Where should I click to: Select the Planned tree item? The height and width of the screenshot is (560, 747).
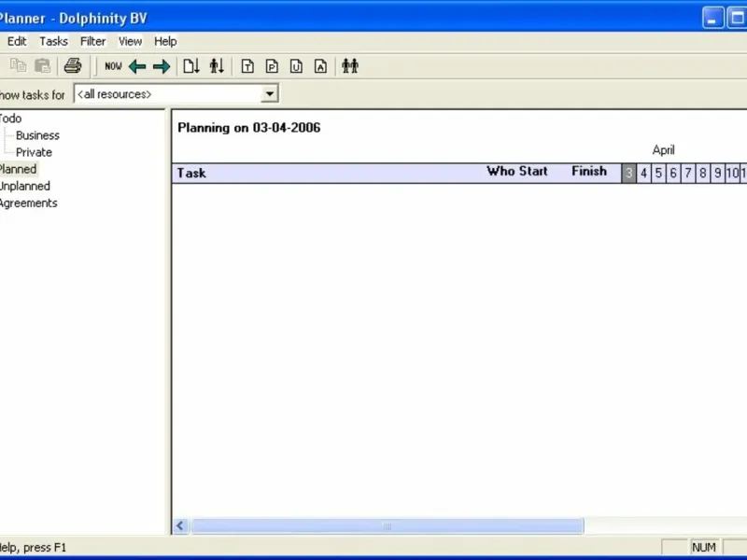click(x=18, y=169)
